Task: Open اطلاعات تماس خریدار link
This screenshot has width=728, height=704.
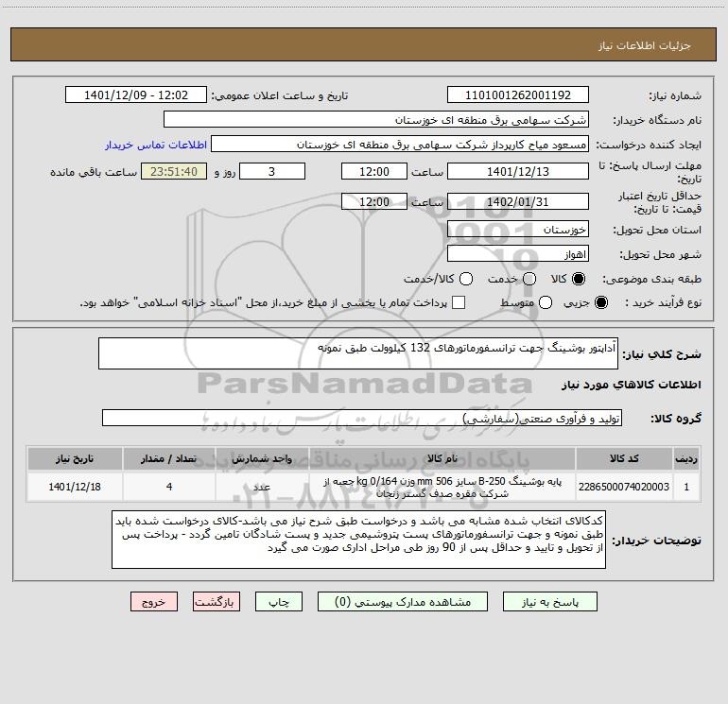Action: pos(156,145)
